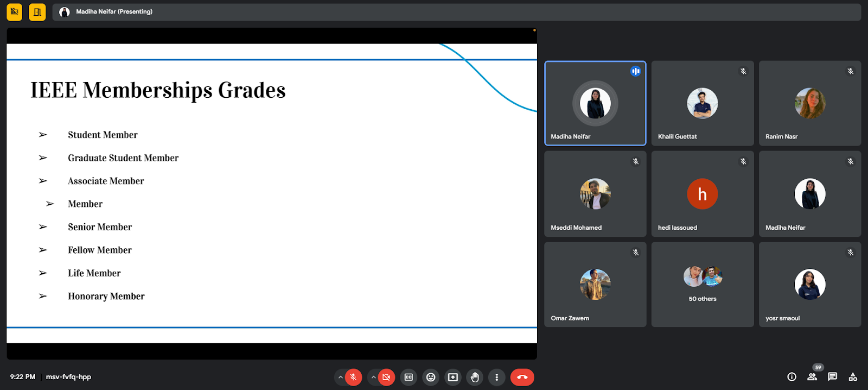Select Madiha Neifar speaking tile
The height and width of the screenshot is (390, 868).
(595, 103)
